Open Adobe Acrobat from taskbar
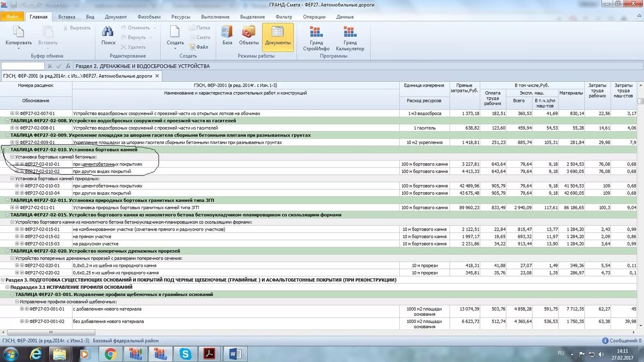 [210, 354]
